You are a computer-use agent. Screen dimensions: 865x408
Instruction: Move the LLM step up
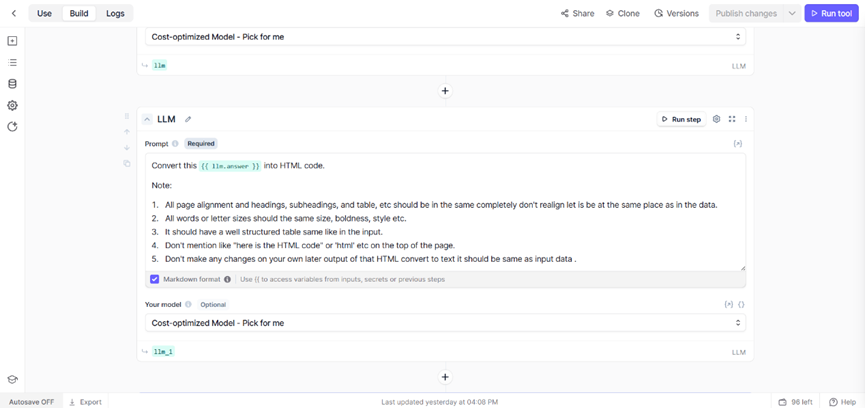pyautogui.click(x=126, y=132)
